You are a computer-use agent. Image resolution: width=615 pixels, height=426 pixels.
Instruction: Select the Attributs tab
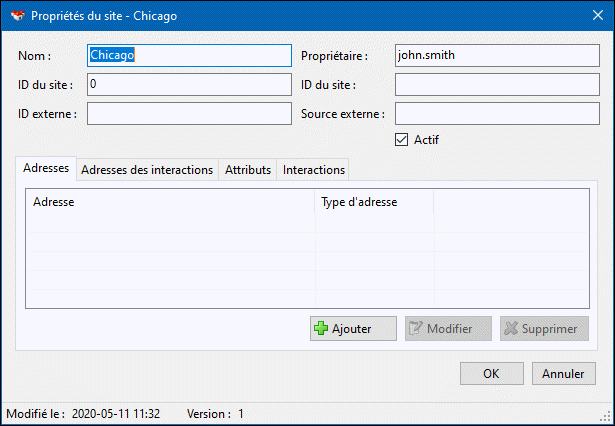pyautogui.click(x=247, y=170)
